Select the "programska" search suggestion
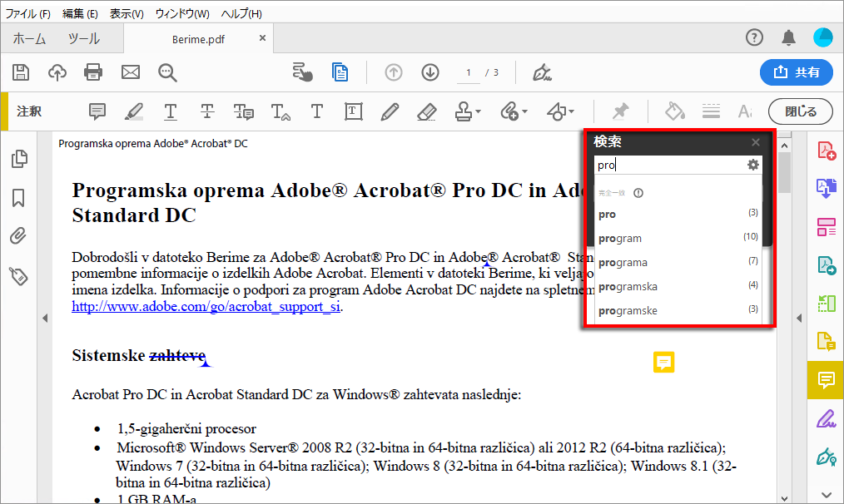The image size is (844, 504). click(678, 286)
